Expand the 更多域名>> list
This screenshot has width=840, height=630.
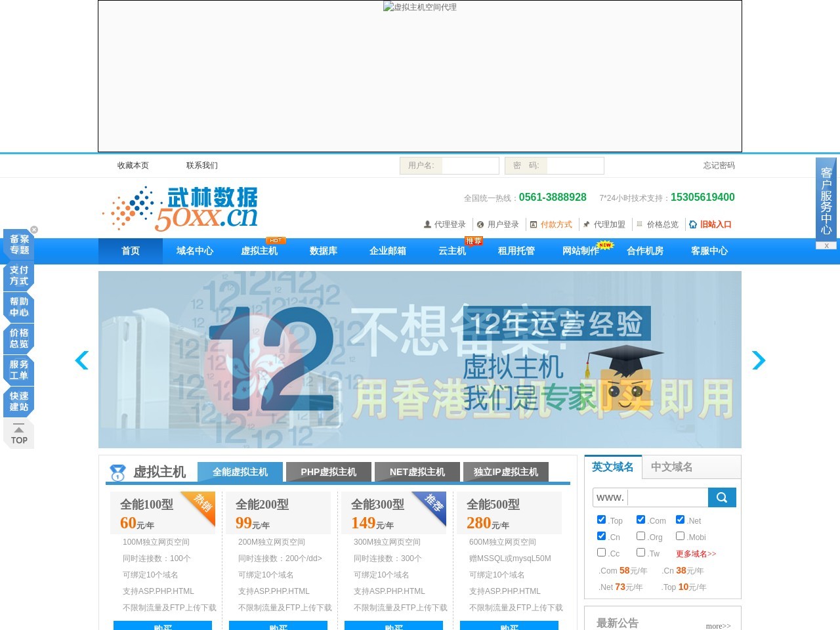pos(696,554)
